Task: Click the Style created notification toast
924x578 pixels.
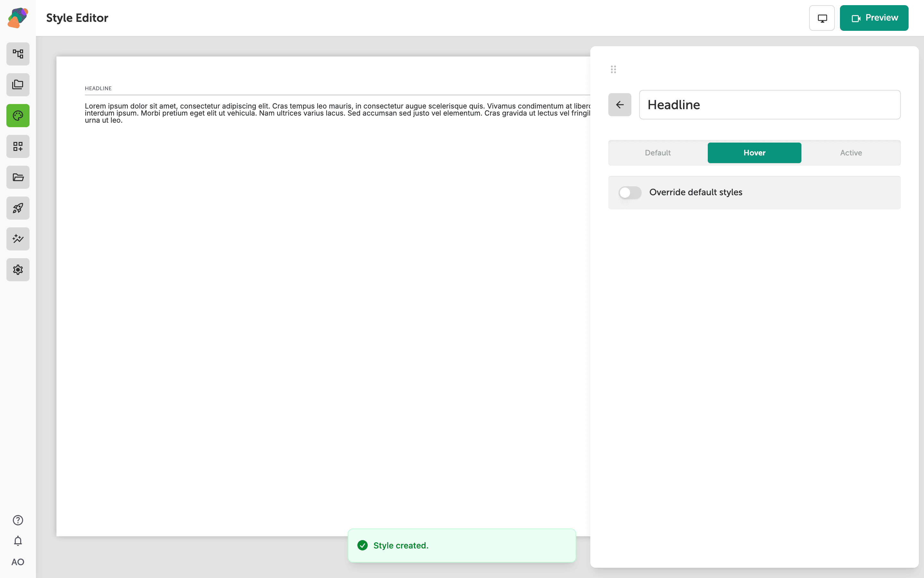Action: pos(462,546)
